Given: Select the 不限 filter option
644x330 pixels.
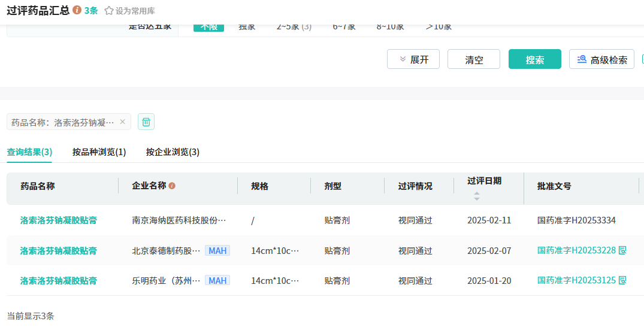Looking at the screenshot, I should click(208, 26).
